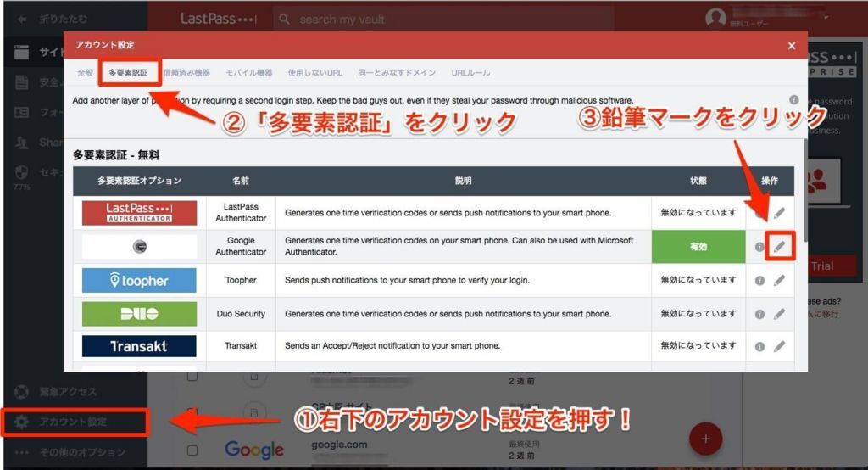Image resolution: width=868 pixels, height=470 pixels.
Task: Click the 多要素認証オプション column header
Action: [x=140, y=181]
